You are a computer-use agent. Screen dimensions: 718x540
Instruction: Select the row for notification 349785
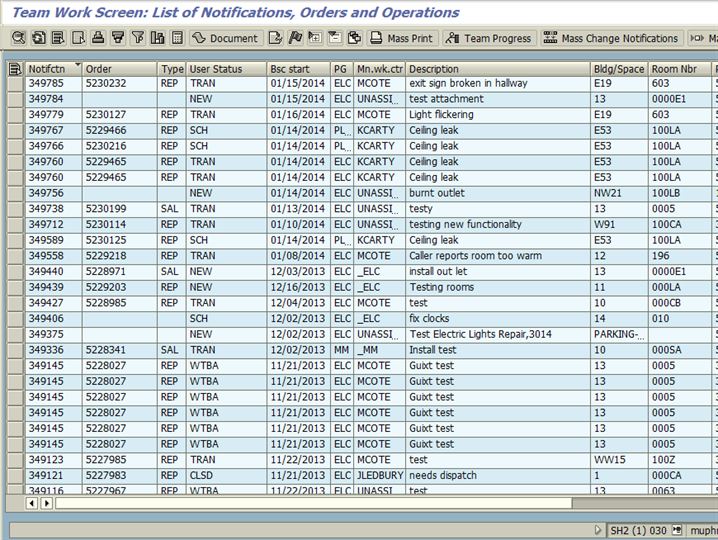(14, 84)
